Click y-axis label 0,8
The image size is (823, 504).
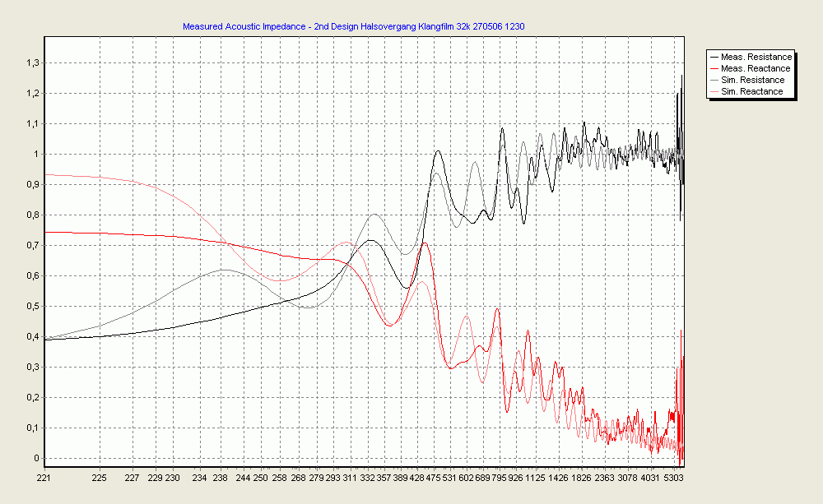pos(33,215)
